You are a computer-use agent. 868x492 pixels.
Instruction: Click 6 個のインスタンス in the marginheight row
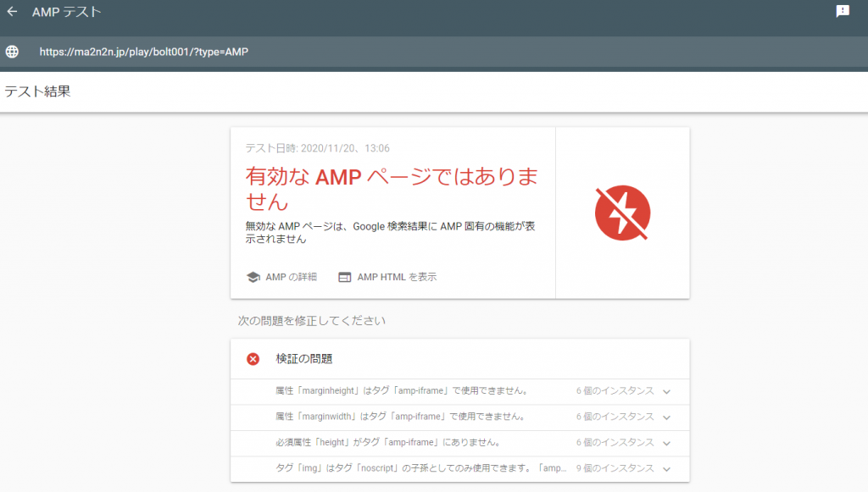point(615,391)
